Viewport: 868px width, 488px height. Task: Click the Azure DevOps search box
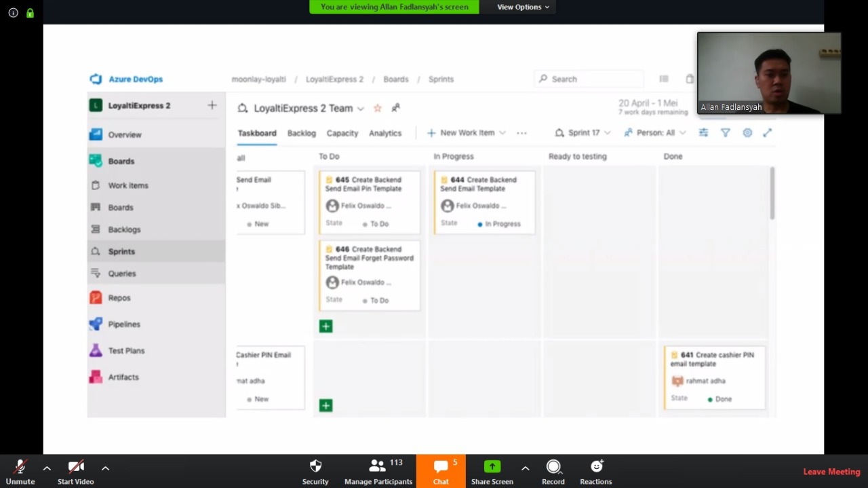coord(589,79)
